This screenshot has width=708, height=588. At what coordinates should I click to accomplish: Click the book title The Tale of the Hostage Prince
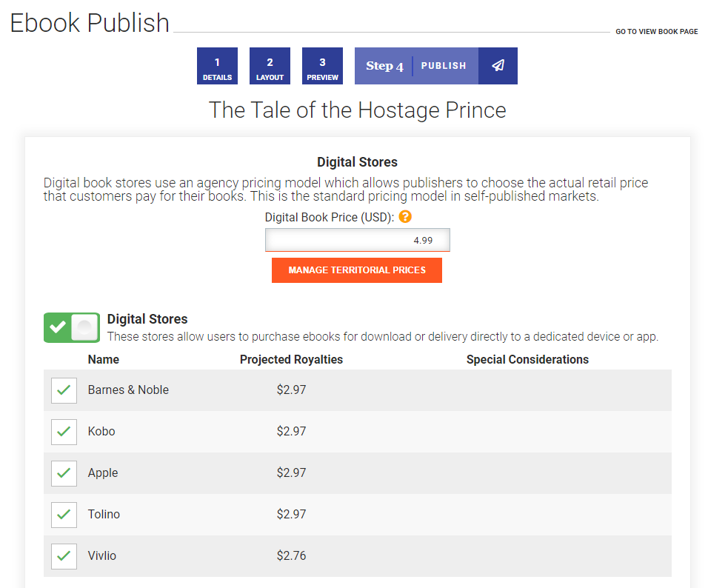tap(357, 110)
